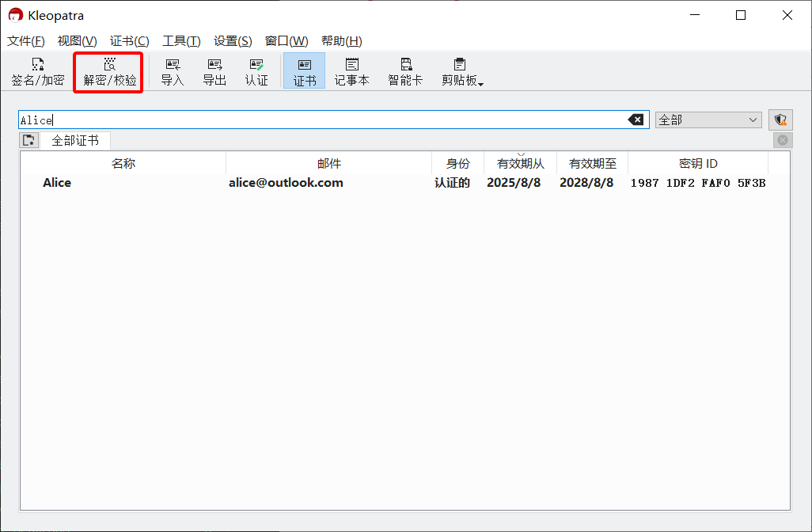Clear the Alice search text
Image resolution: width=812 pixels, height=532 pixels.
[x=636, y=120]
